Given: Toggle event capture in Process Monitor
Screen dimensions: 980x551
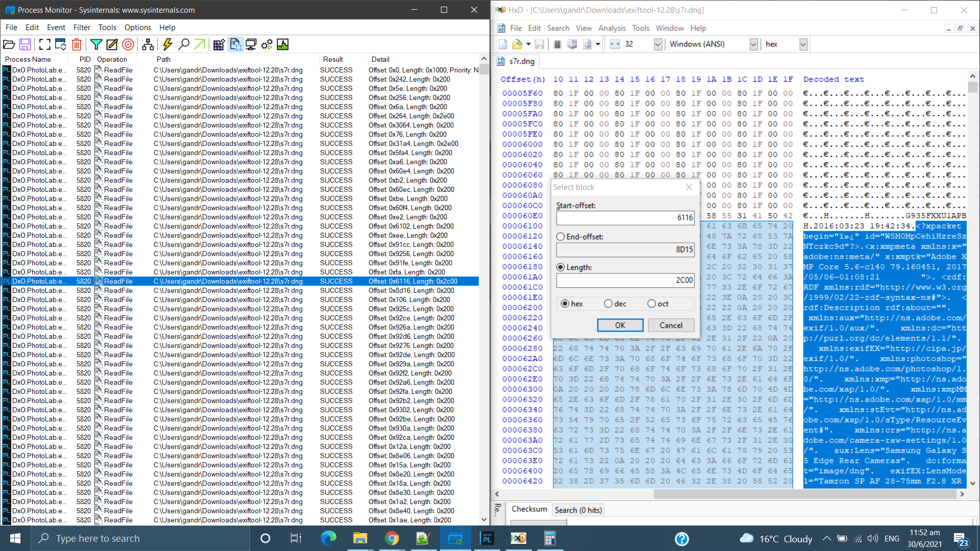Looking at the screenshot, I should click(x=45, y=44).
